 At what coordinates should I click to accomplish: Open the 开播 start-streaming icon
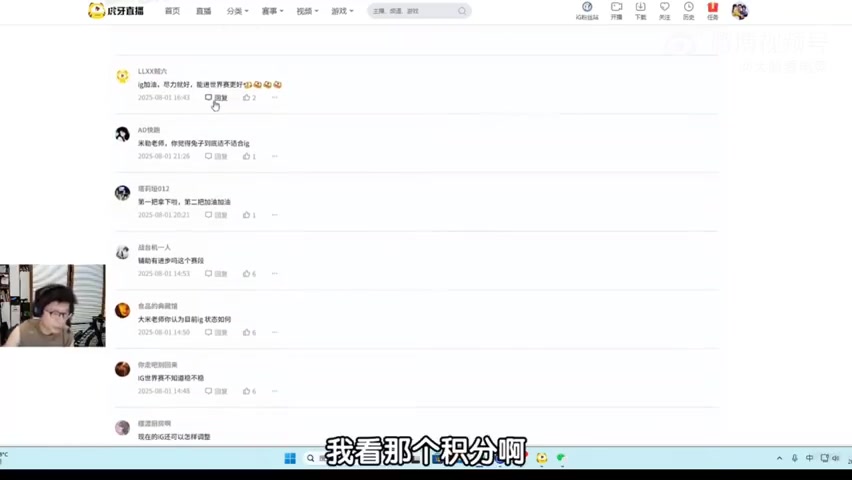(x=616, y=11)
